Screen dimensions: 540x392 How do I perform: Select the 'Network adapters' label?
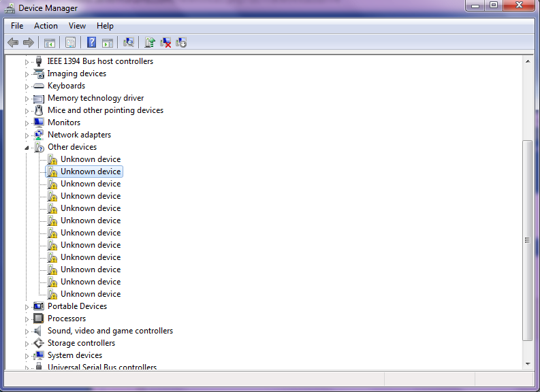pyautogui.click(x=79, y=135)
